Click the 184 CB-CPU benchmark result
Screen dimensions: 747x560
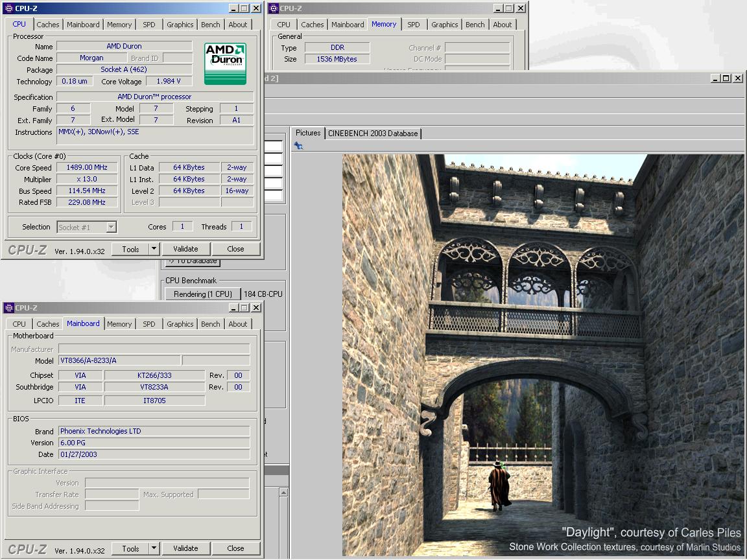click(263, 294)
